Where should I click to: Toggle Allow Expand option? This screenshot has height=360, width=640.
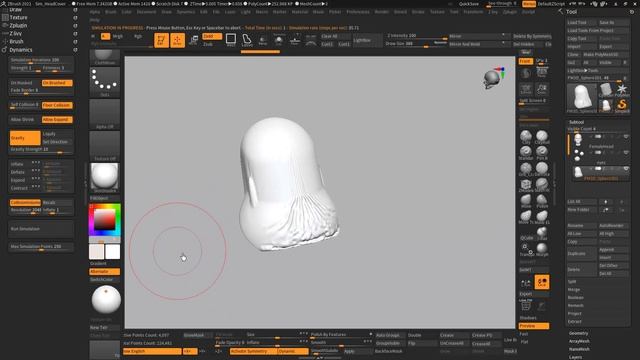click(57, 120)
